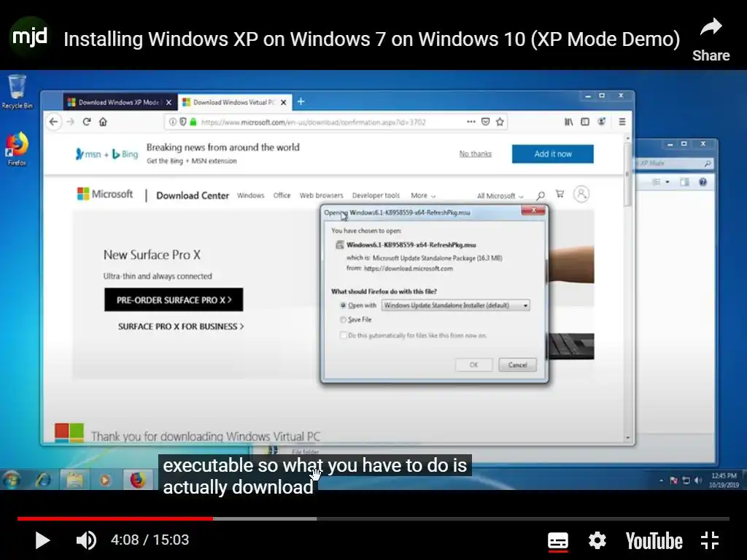Open Firefox account icon

(602, 122)
